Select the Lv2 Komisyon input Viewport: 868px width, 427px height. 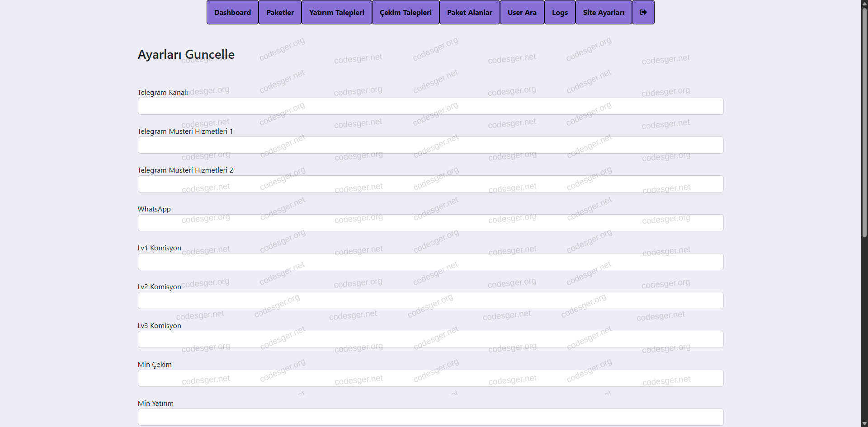click(430, 300)
